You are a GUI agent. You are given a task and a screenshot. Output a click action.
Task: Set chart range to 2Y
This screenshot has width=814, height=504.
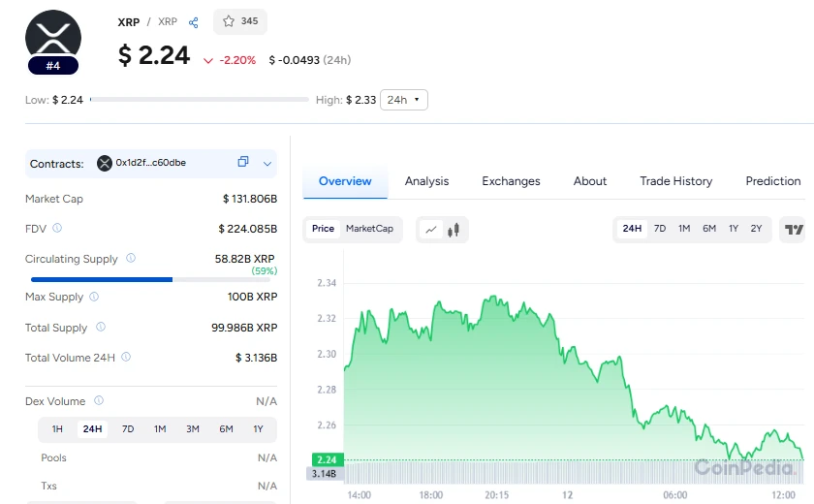pos(757,229)
